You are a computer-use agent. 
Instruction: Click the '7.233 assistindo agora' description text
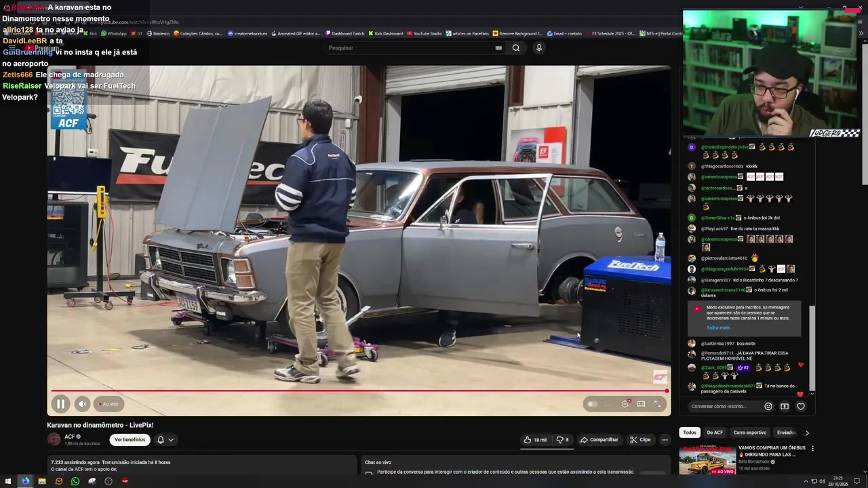pos(75,462)
